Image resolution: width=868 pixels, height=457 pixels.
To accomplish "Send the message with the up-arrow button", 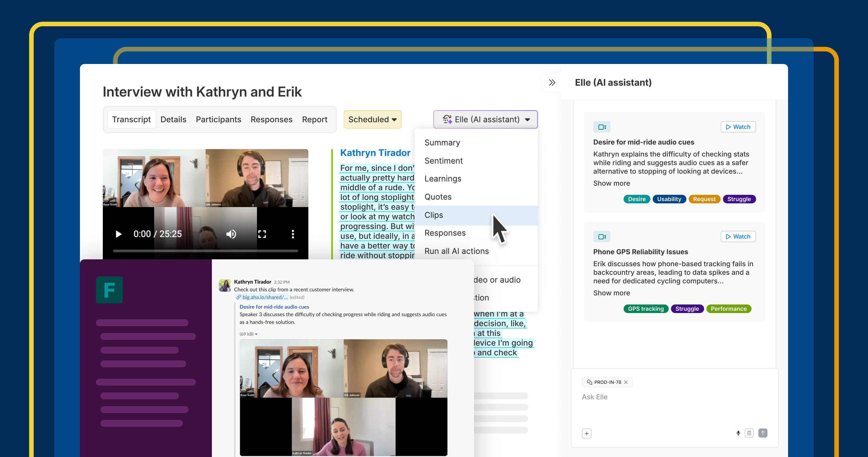I will (763, 433).
